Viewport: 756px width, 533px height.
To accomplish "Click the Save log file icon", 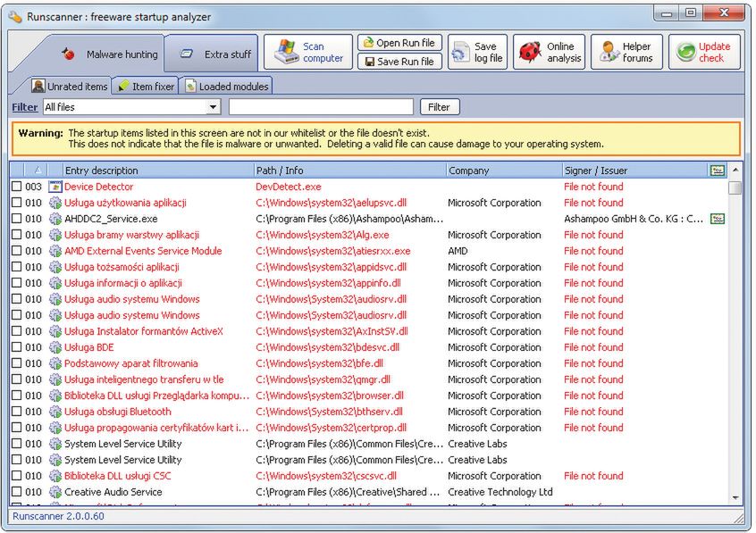I will point(460,53).
